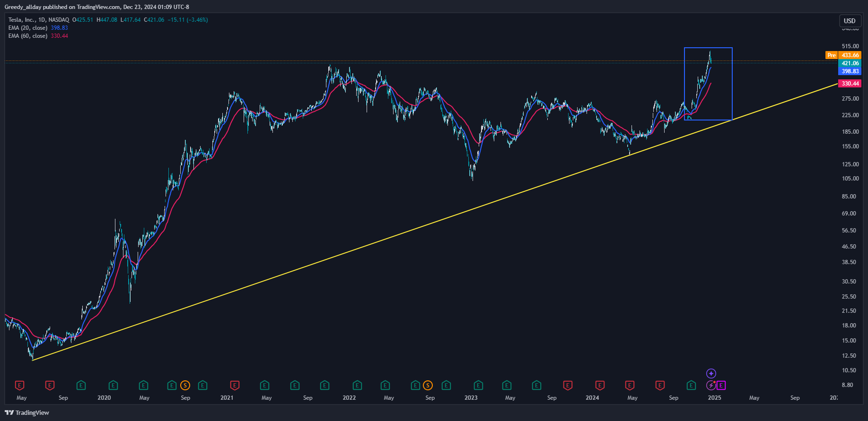Click green earnings marker between Sep 2021 and 2022
Image resolution: width=868 pixels, height=421 pixels.
click(324, 386)
